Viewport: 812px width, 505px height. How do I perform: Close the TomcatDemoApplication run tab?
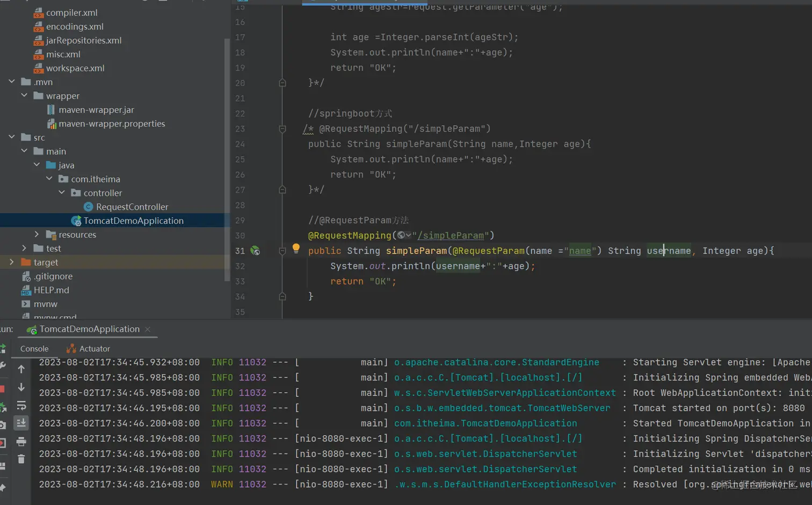click(148, 329)
